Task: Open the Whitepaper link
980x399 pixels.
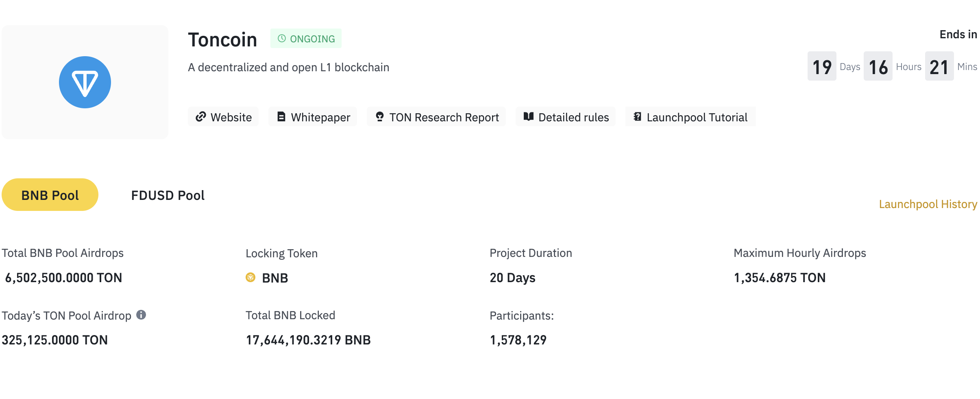Action: coord(313,117)
